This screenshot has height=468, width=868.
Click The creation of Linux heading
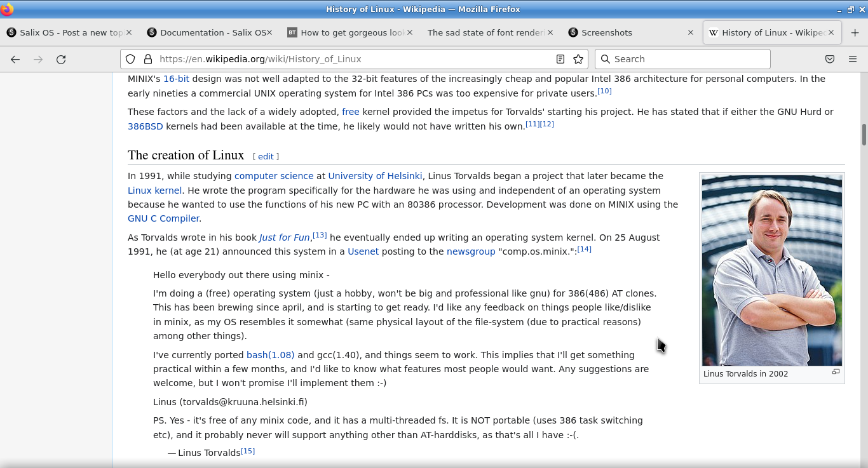(x=186, y=156)
